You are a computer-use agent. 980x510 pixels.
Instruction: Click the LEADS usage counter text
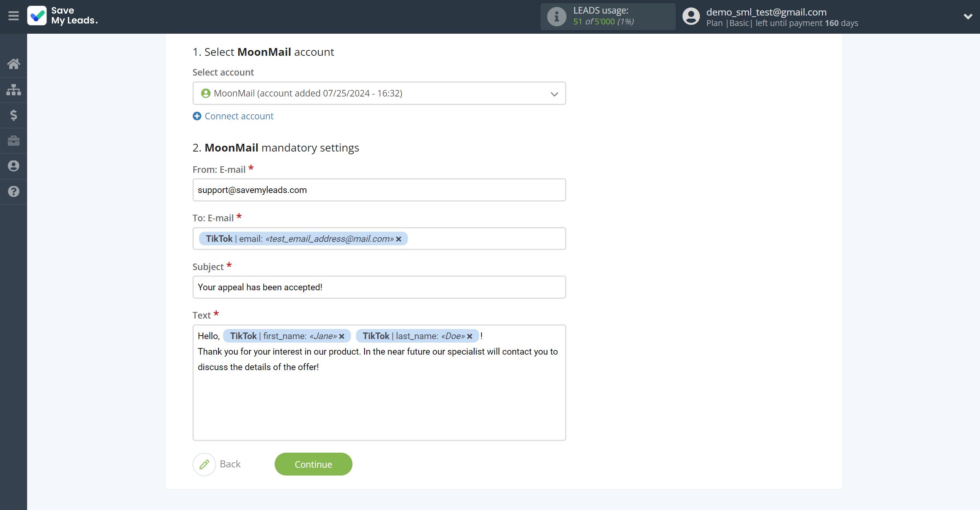[x=603, y=22]
